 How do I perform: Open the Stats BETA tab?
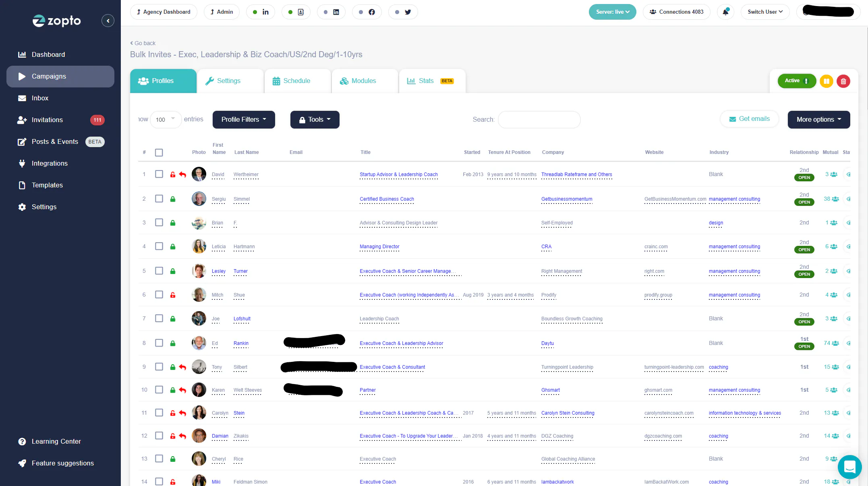pyautogui.click(x=432, y=81)
